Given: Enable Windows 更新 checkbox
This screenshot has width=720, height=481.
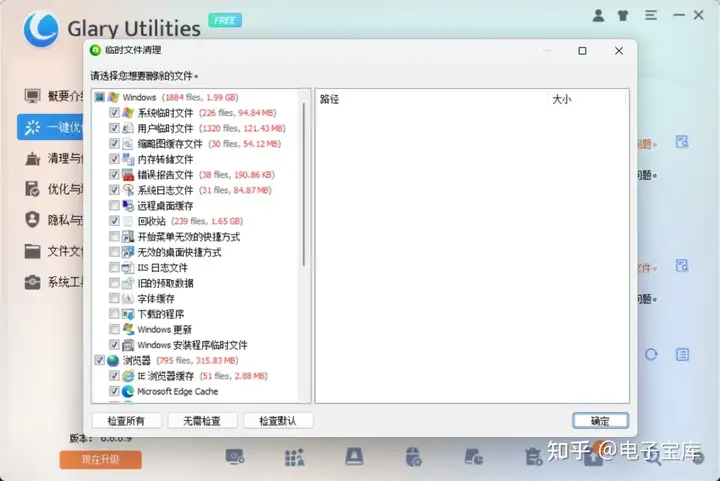Looking at the screenshot, I should coord(114,329).
